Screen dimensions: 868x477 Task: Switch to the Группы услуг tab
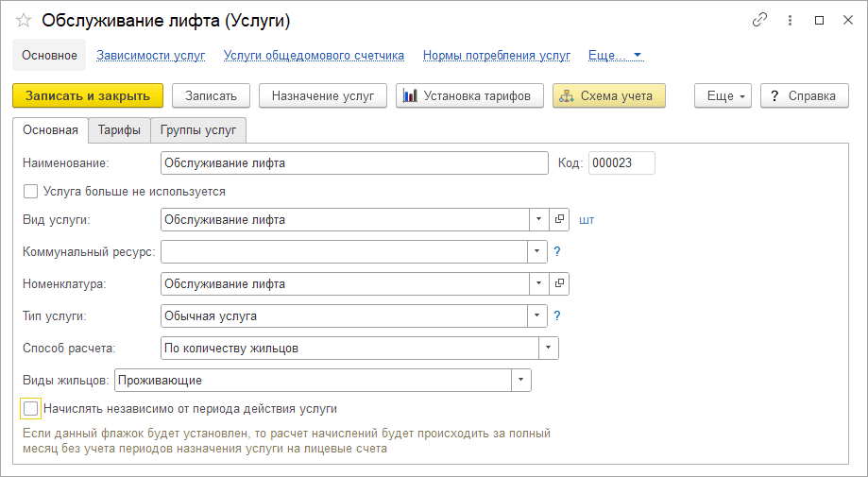click(x=198, y=130)
